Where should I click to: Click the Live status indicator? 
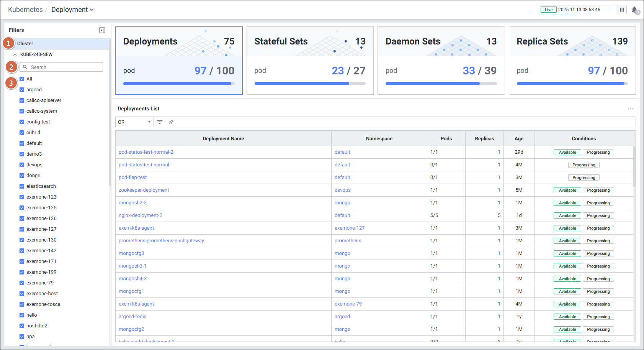click(548, 10)
